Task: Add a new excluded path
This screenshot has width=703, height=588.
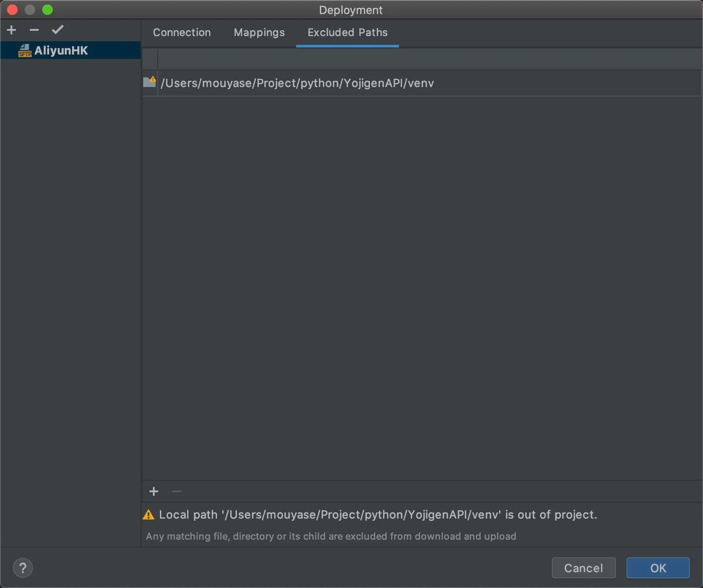Action: [x=154, y=491]
